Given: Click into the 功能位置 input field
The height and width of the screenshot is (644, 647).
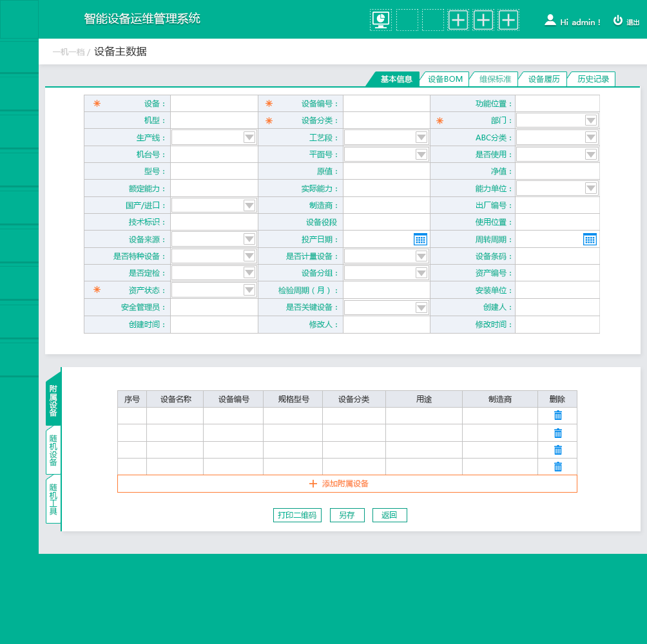Looking at the screenshot, I should [x=557, y=104].
